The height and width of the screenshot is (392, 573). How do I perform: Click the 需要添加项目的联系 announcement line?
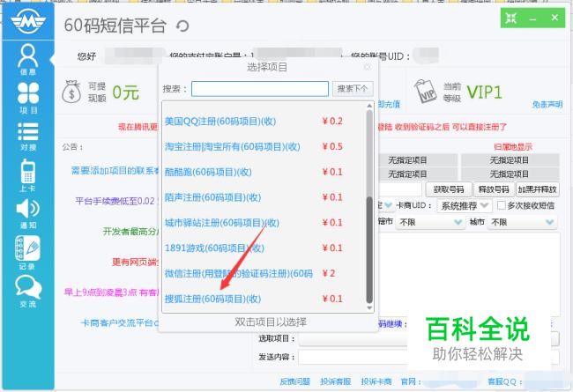(x=115, y=171)
